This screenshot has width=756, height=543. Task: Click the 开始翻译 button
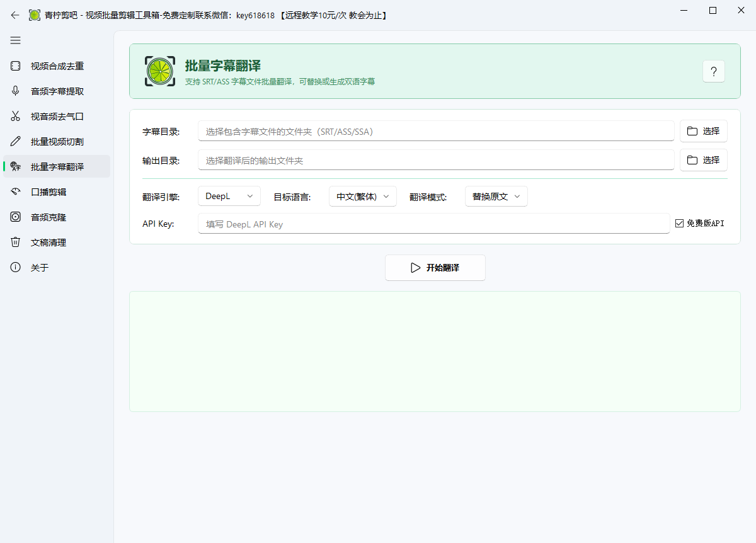point(435,267)
